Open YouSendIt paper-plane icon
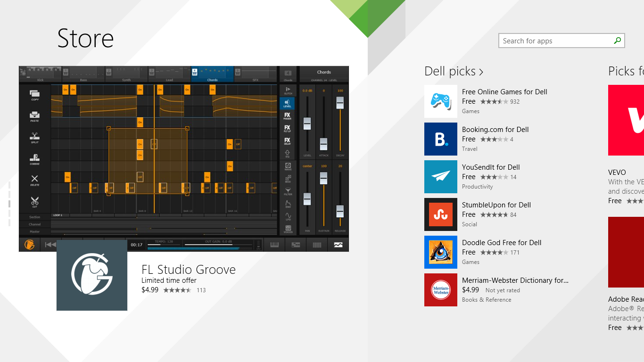Screen dimensions: 644x362 coord(441,177)
